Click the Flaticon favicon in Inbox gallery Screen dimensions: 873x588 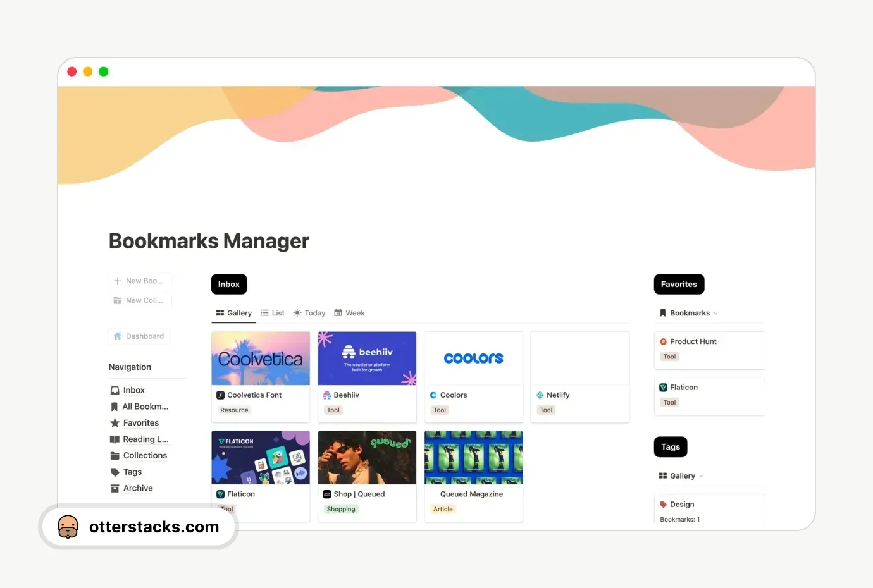click(x=220, y=494)
